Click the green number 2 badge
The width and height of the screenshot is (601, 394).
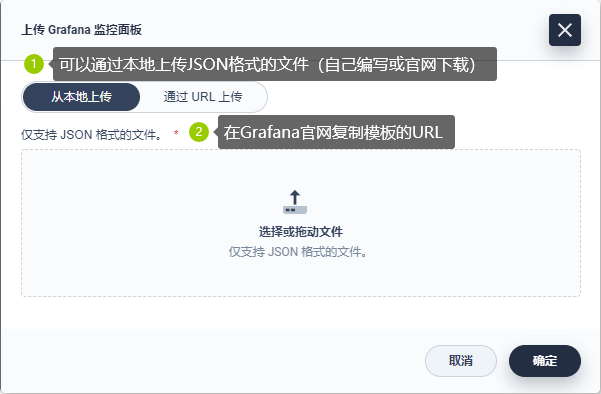point(199,132)
